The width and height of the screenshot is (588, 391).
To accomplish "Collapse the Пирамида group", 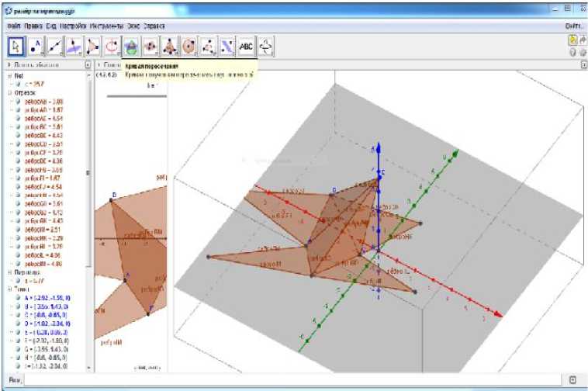I will (9, 272).
